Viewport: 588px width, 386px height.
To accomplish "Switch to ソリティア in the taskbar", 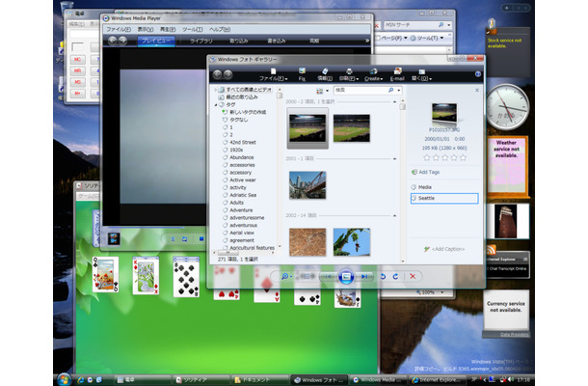I will click(201, 380).
